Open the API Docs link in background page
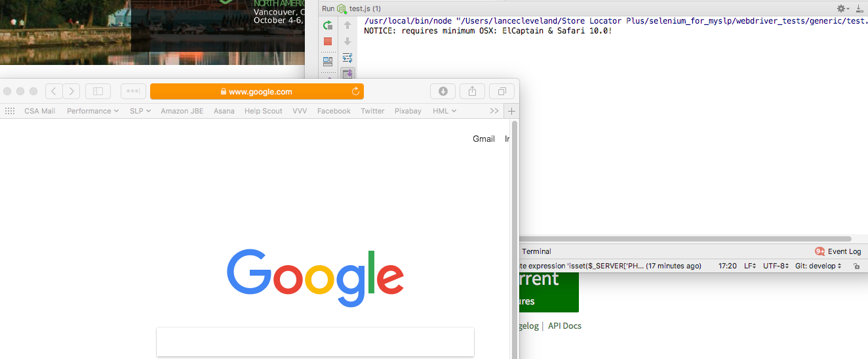Image resolution: width=868 pixels, height=359 pixels. point(564,326)
